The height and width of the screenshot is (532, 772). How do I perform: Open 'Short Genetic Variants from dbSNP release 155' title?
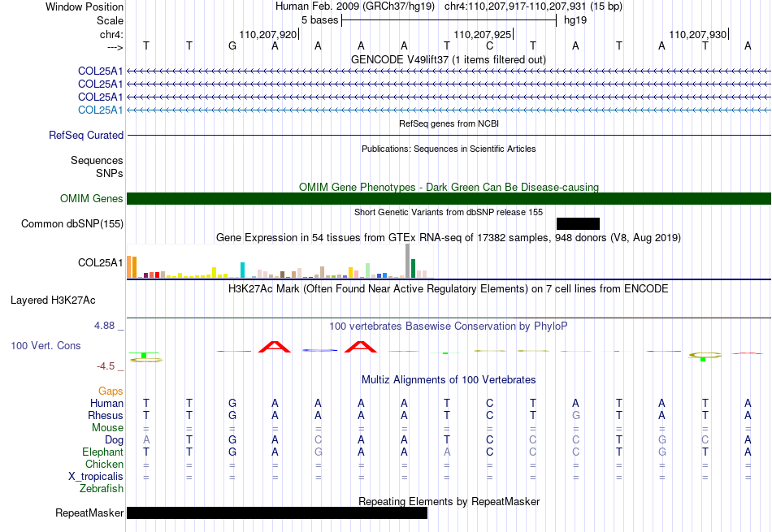pos(449,212)
